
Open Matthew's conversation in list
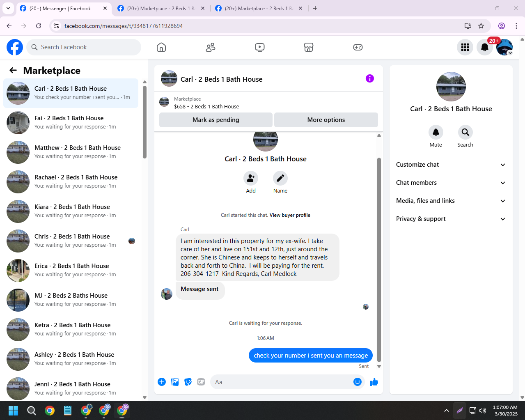(x=71, y=152)
